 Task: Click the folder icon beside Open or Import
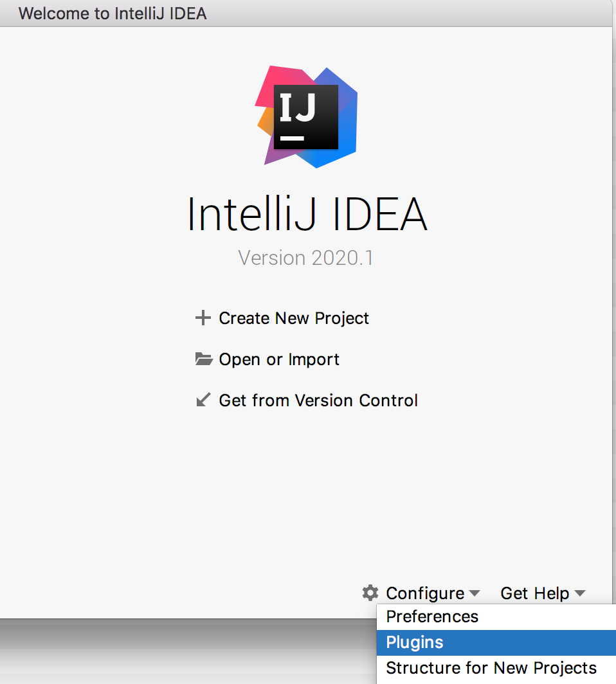tap(203, 359)
